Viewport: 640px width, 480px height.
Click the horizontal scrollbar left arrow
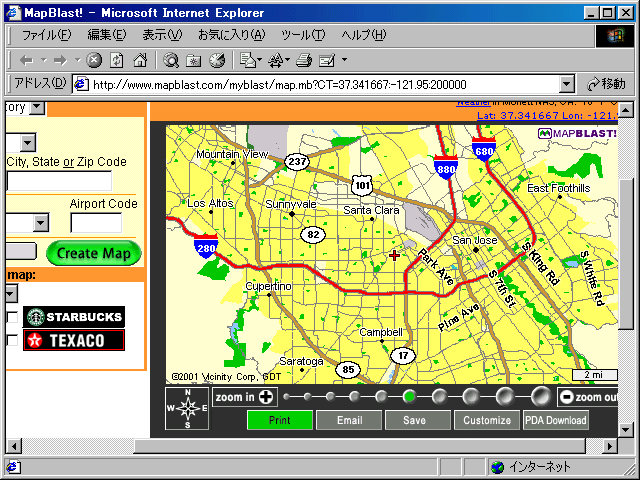[x=14, y=446]
